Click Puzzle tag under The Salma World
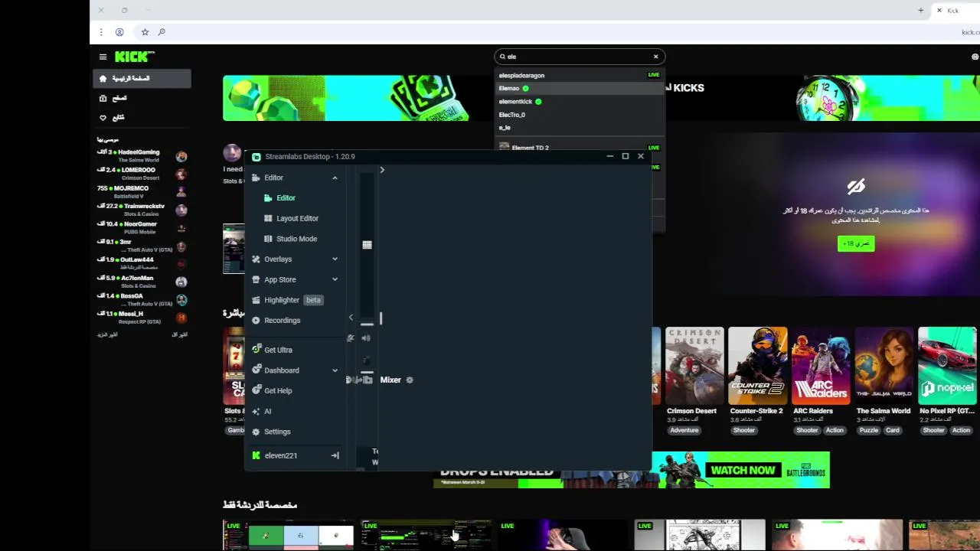This screenshot has width=980, height=551. coord(869,430)
